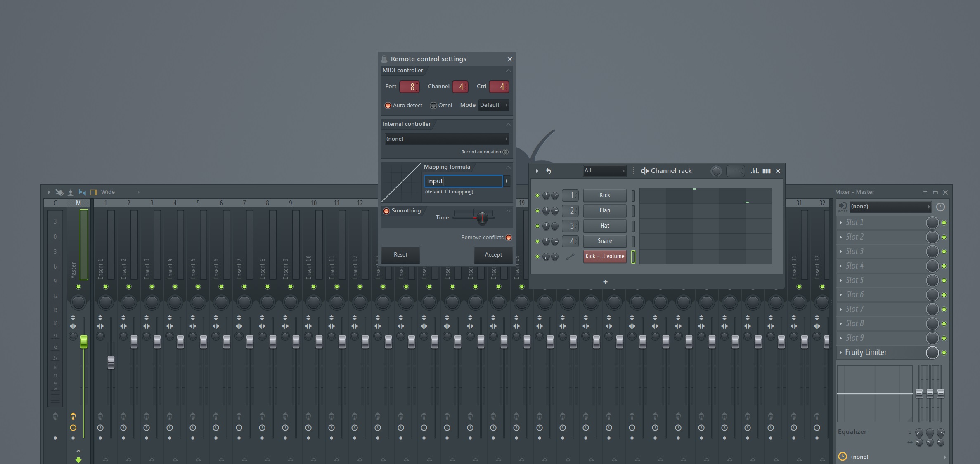Screen dimensions: 980x464
Task: Click the Kick channel pan knob
Action: click(546, 195)
